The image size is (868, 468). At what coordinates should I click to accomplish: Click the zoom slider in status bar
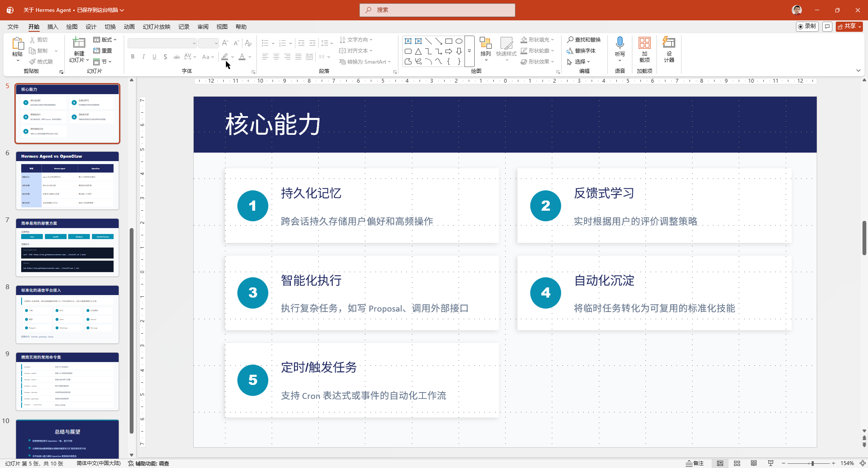click(808, 463)
